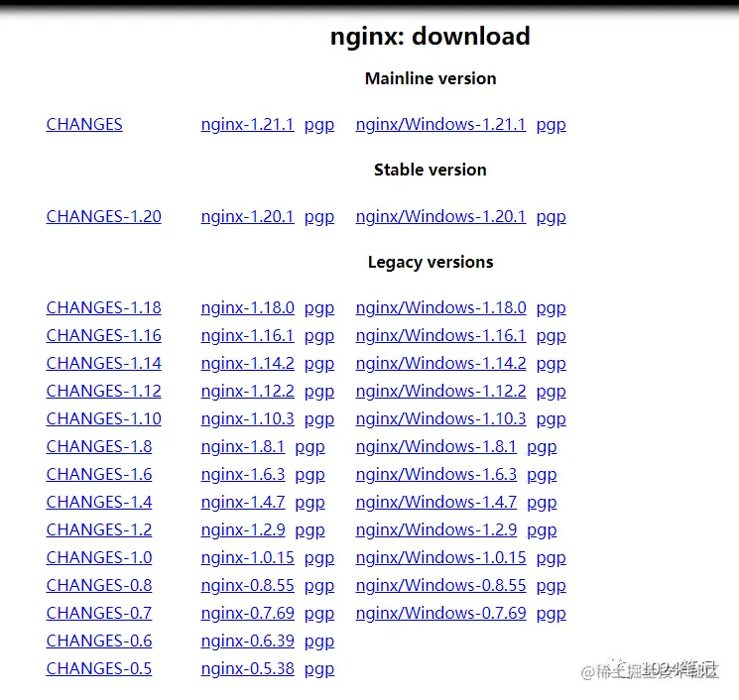Screen dimensions: 739x700
Task: Download nginx/Windows-1.20.1
Action: [x=440, y=217]
